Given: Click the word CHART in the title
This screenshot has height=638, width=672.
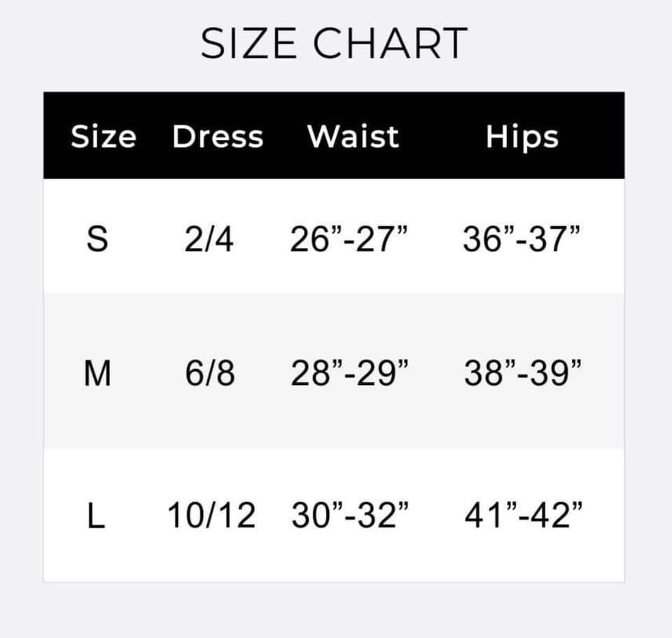Looking at the screenshot, I should point(390,43).
